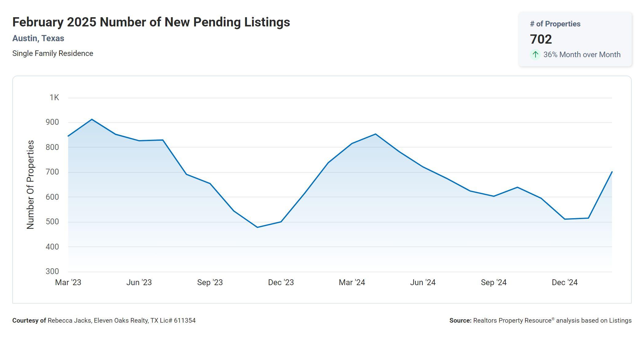This screenshot has height=338, width=644.
Task: Click the '1K' y-axis tick label
Action: coord(54,98)
